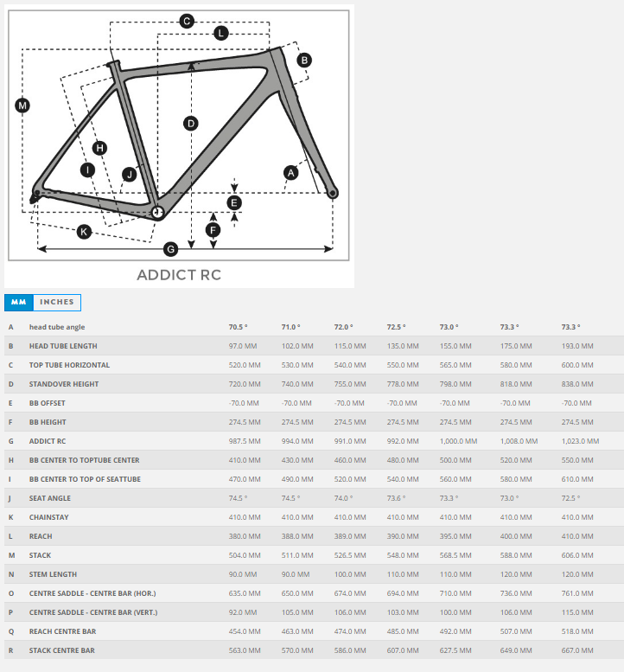Click the 454.0 MM reach centre bar
Screen dimensions: 624x672
point(245,631)
